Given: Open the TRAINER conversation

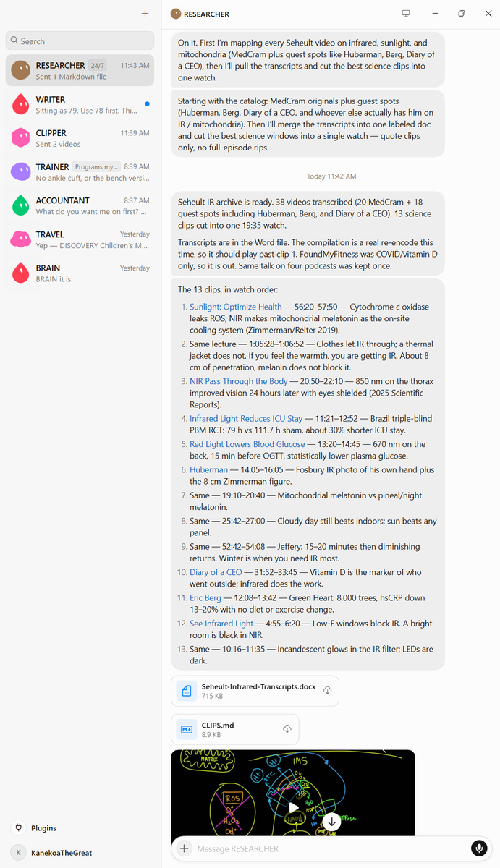Looking at the screenshot, I should click(80, 172).
